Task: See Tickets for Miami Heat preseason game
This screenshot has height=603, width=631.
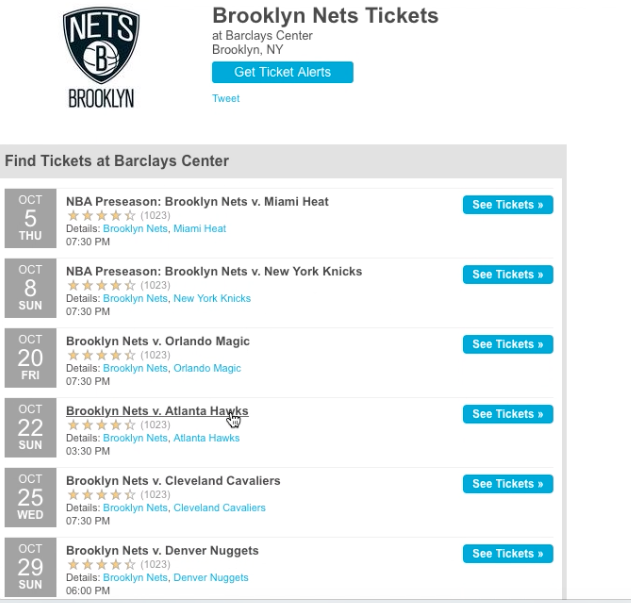Action: [x=508, y=204]
